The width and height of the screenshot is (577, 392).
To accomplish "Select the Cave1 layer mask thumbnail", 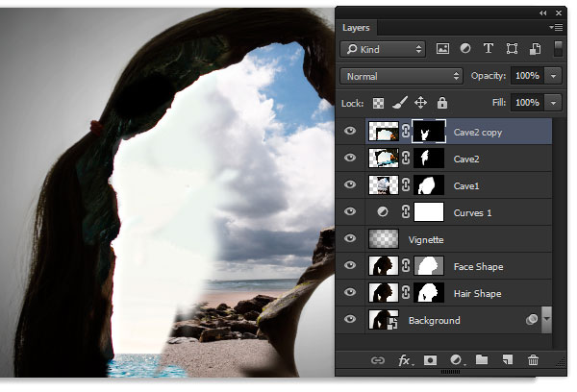I will (429, 185).
